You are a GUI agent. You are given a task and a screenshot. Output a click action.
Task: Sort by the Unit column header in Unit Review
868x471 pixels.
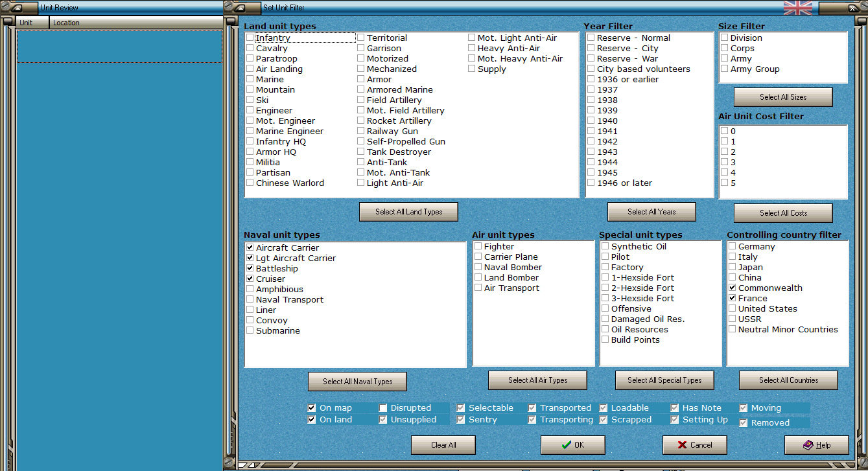coord(33,23)
